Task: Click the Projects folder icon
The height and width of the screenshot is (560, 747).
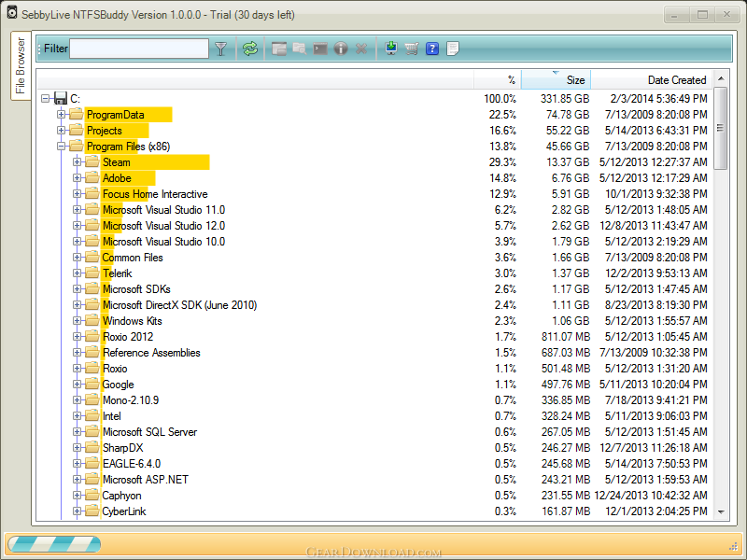Action: (76, 131)
